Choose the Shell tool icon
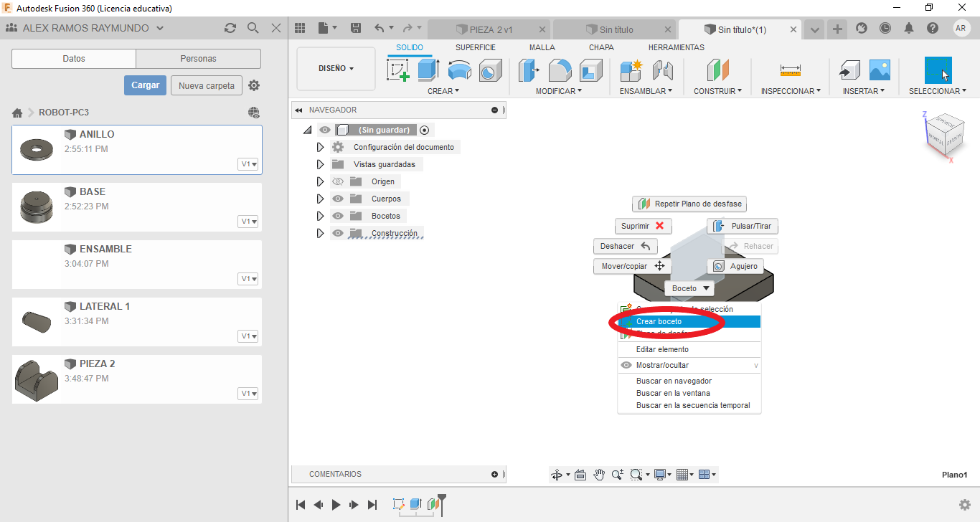This screenshot has width=980, height=522. coord(591,70)
